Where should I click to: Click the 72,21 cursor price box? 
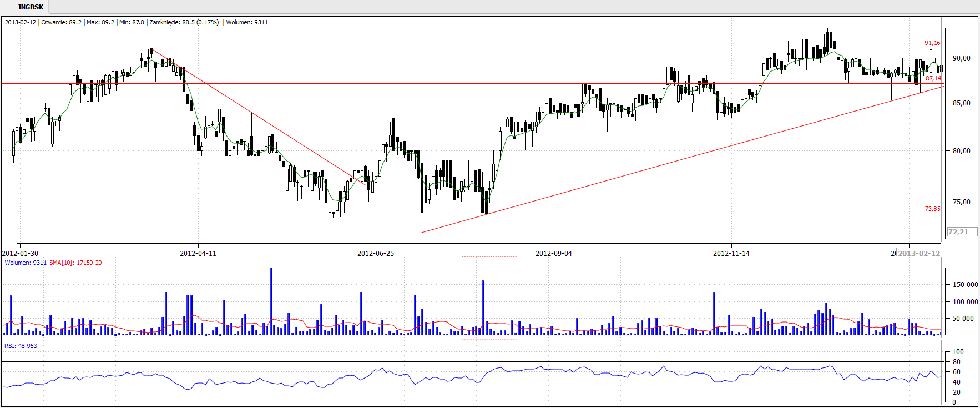pyautogui.click(x=962, y=232)
